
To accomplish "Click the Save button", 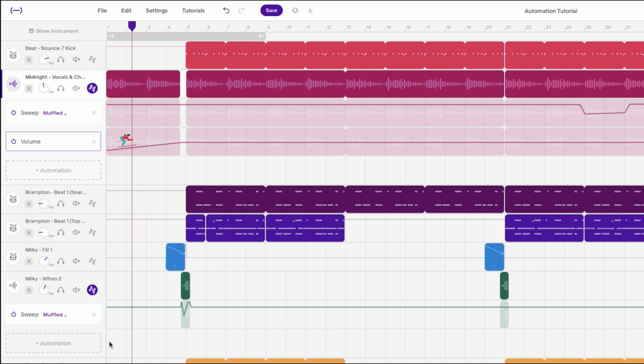I will pos(272,10).
